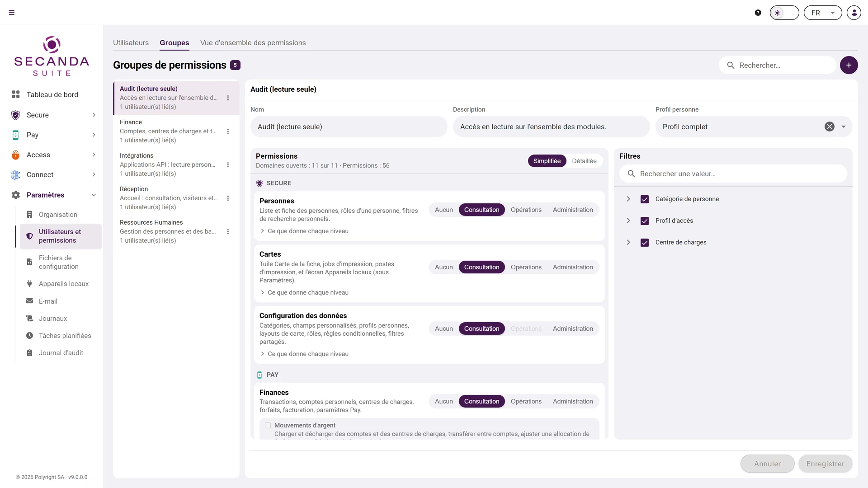Open Vue d'ensemble des permissions tab

(x=253, y=42)
